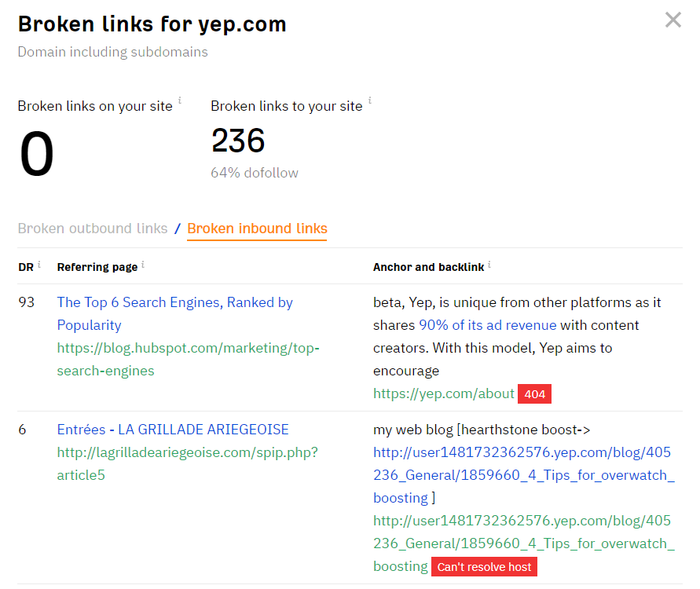Switch to the Broken outbound links tab
This screenshot has width=700, height=589.
click(x=93, y=229)
